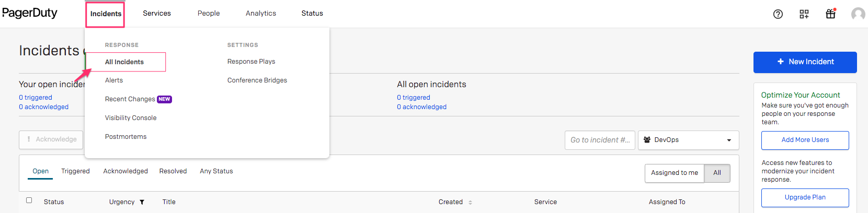
Task: Sort by Created column arrows
Action: pyautogui.click(x=470, y=202)
